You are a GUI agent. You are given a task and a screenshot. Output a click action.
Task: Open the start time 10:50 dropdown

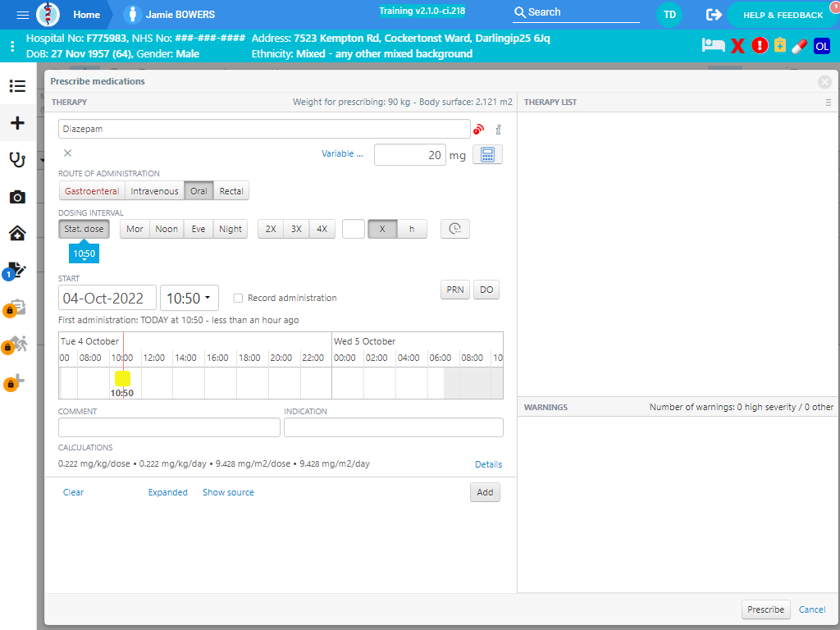click(189, 298)
